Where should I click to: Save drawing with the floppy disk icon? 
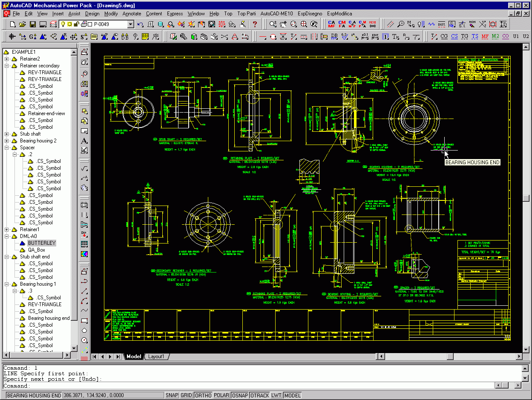pos(32,24)
